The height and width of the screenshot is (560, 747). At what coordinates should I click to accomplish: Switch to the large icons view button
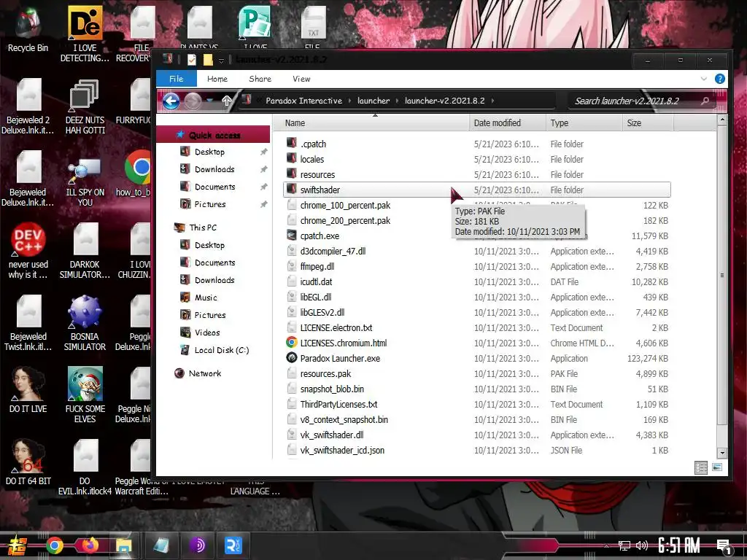(x=717, y=467)
